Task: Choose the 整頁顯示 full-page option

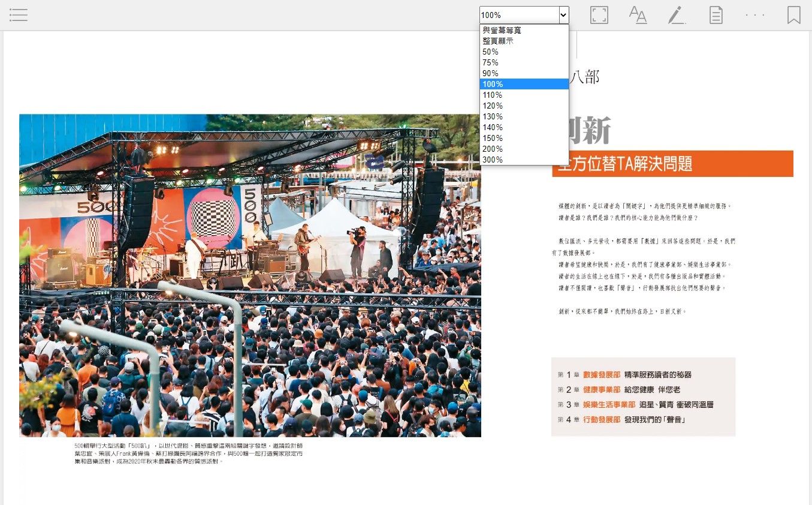Action: point(498,41)
